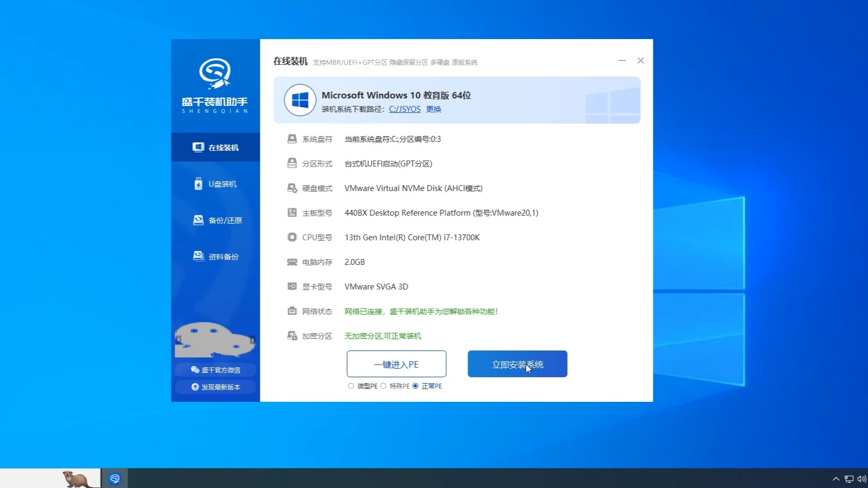Click the 立即安装系统 button
The image size is (868, 488).
pyautogui.click(x=517, y=364)
